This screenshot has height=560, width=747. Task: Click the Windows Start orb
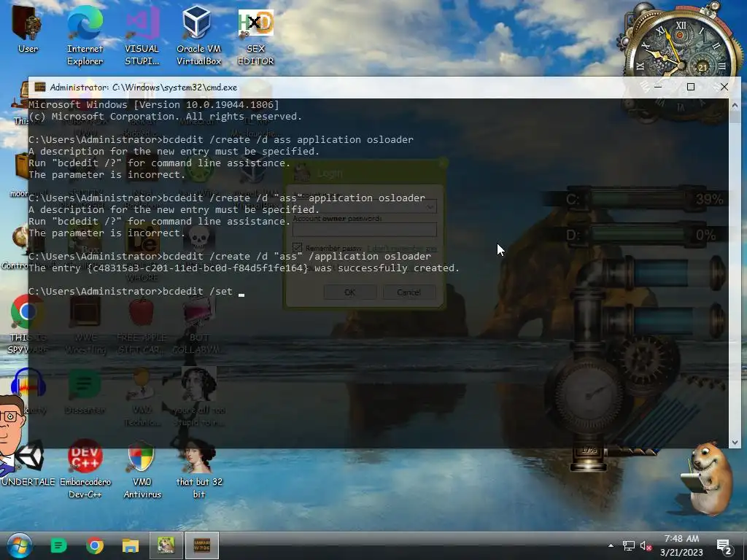(19, 545)
